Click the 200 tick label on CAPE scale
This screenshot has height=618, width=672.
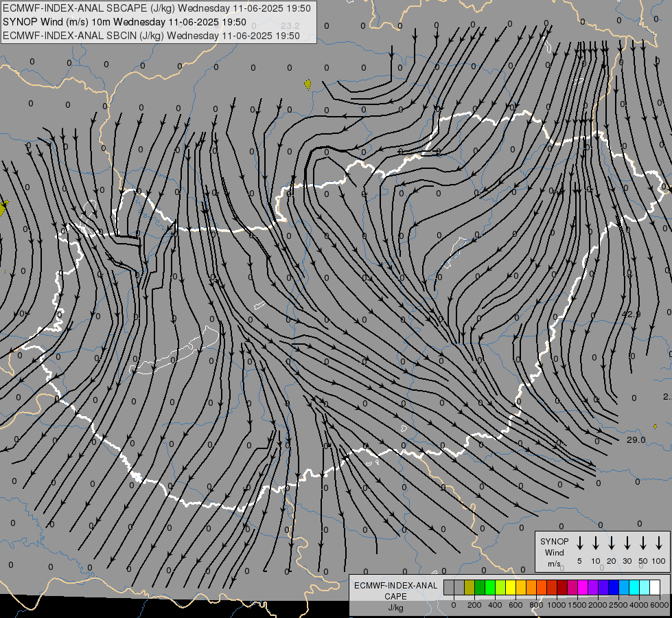coord(474,605)
